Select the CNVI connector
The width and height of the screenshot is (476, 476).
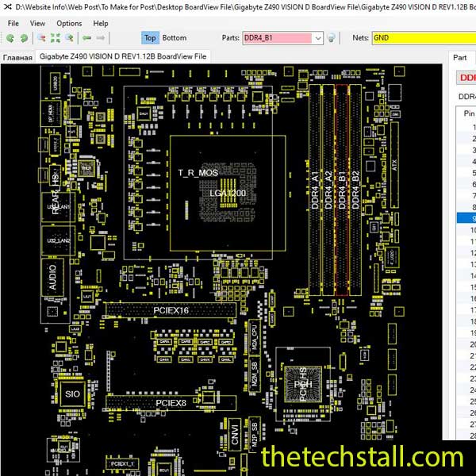click(235, 435)
